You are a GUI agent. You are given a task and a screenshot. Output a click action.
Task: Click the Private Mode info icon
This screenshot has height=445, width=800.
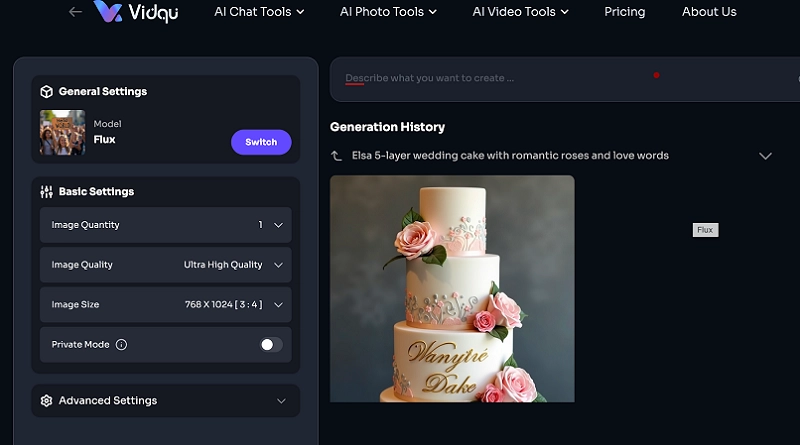[x=121, y=345]
